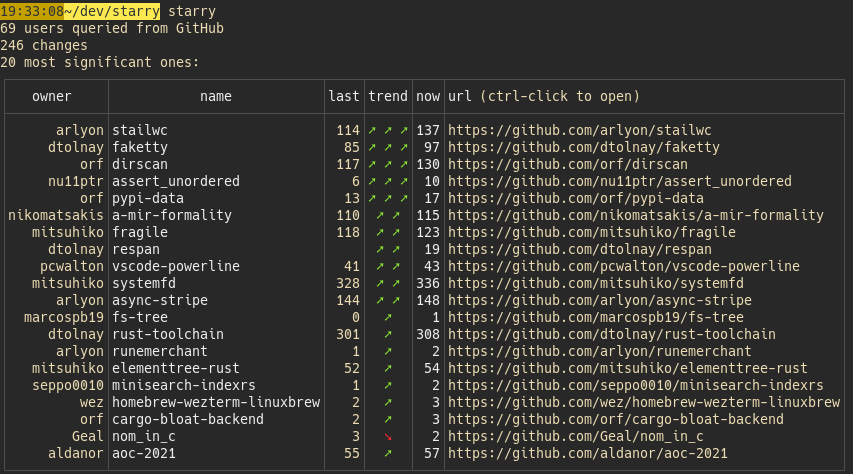Open the marcospb19/fs-tree URL
The width and height of the screenshot is (853, 474).
coord(596,317)
